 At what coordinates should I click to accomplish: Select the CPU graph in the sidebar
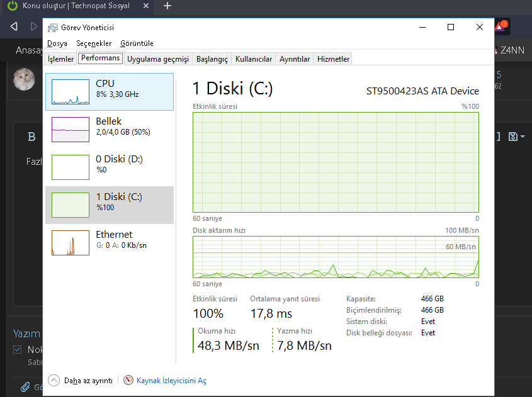tap(108, 91)
